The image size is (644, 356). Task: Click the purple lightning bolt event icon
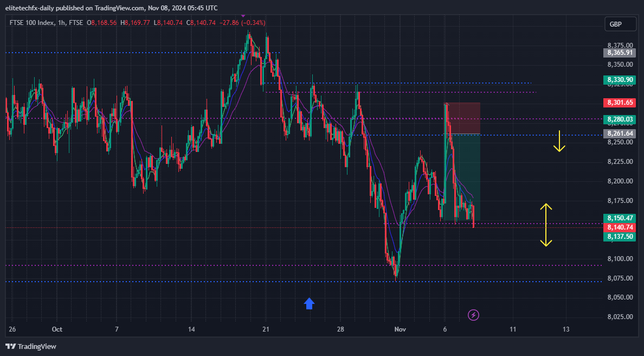(474, 315)
